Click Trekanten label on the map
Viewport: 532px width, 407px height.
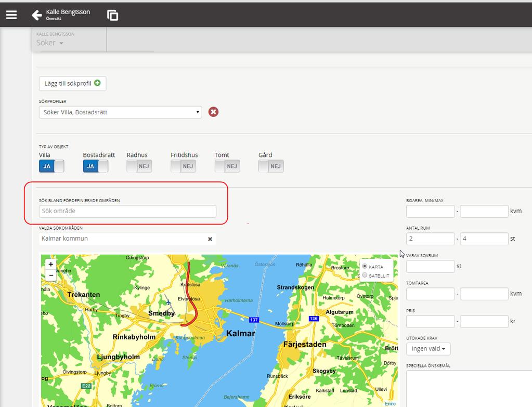(83, 294)
